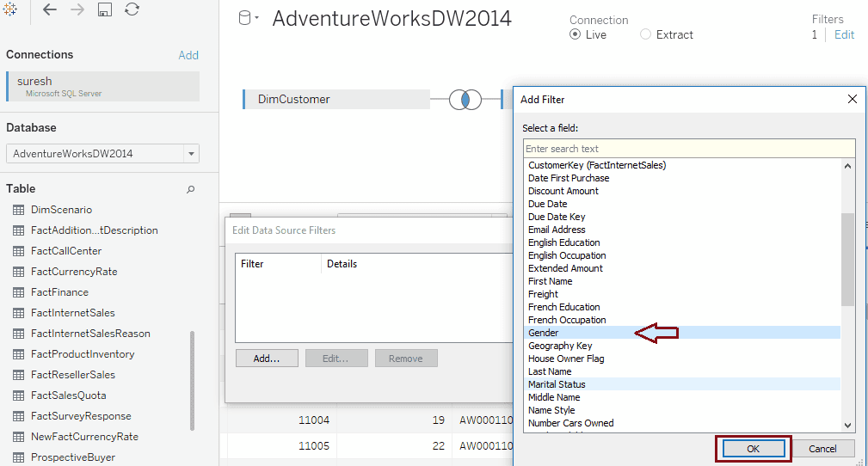Click the Tableau logo icon
868x466 pixels.
point(10,9)
